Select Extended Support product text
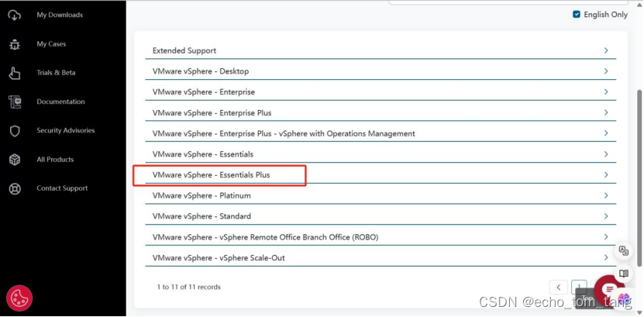 [184, 50]
